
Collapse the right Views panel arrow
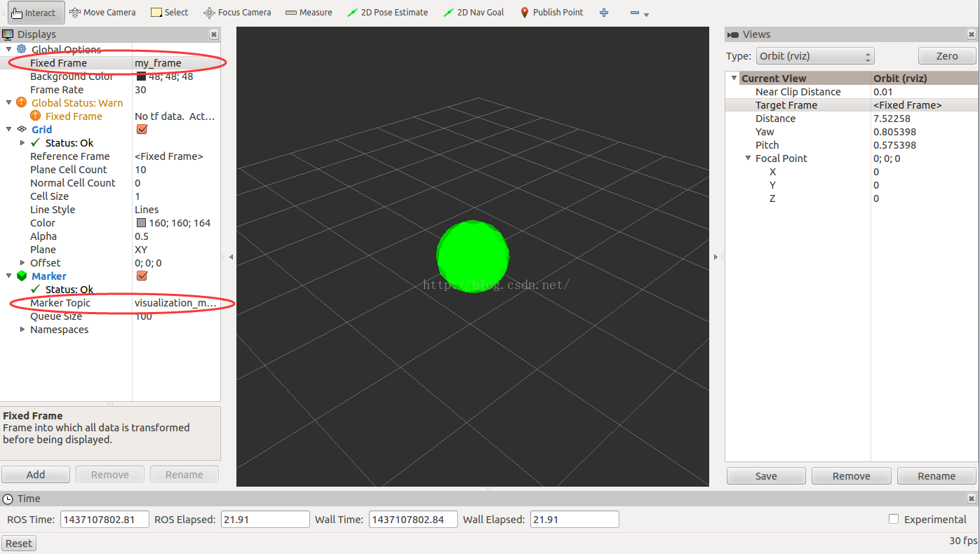[716, 257]
